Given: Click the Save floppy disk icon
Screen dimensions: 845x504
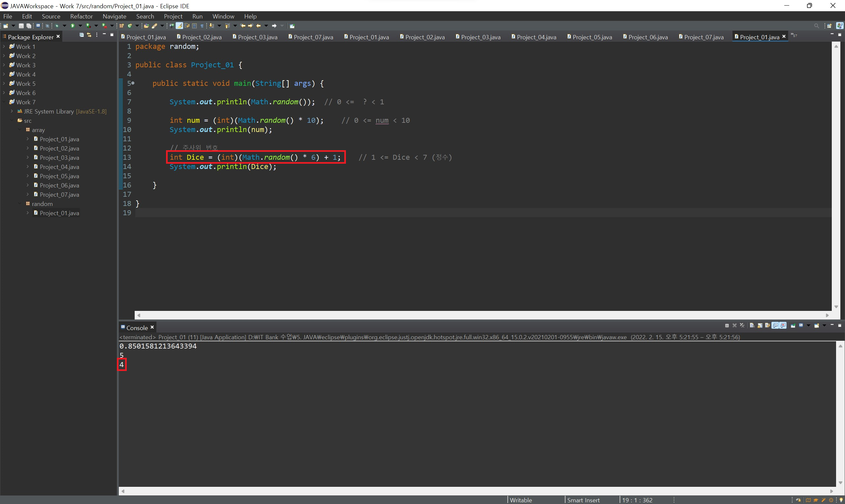Looking at the screenshot, I should click(21, 26).
